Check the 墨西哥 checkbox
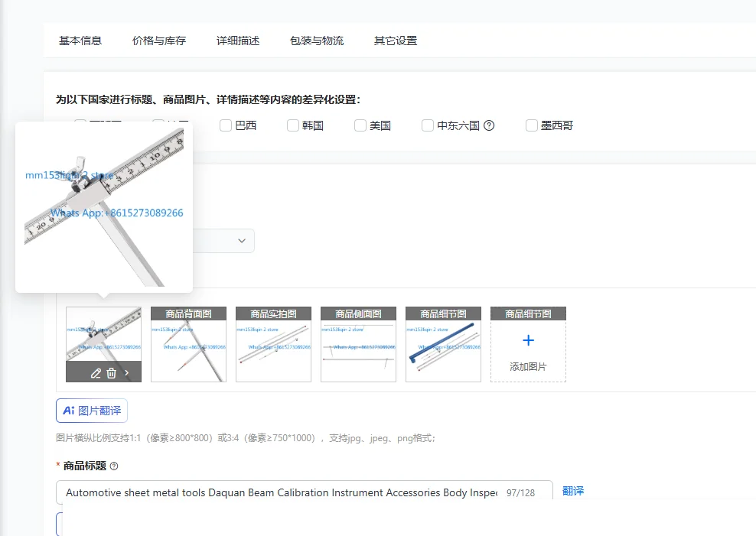This screenshot has width=756, height=536. point(531,125)
